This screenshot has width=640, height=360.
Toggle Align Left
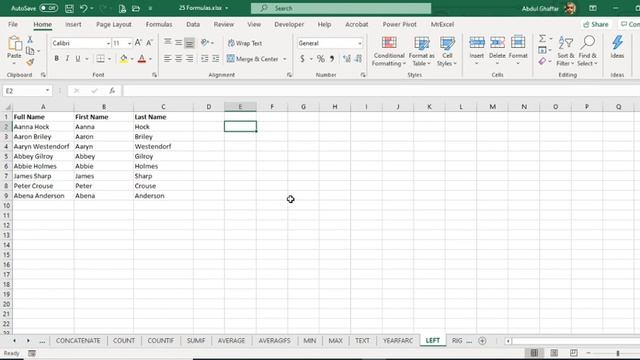coord(167,59)
